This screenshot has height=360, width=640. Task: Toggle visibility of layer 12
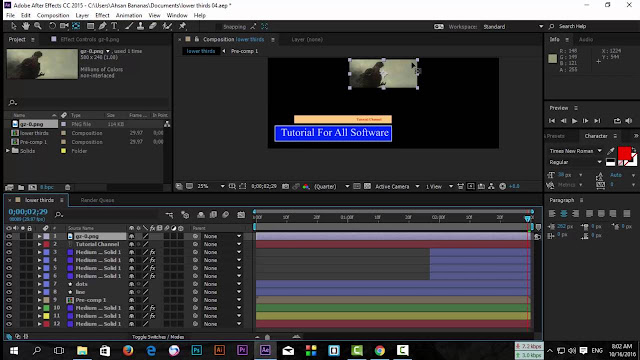(9, 324)
